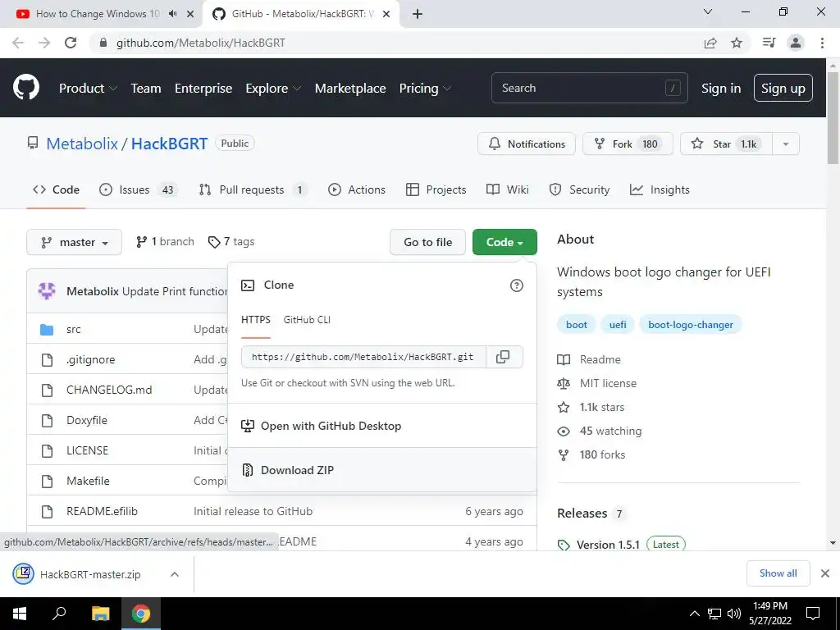Open volume control in system tray
Screen dimensions: 840x630
[x=734, y=614]
